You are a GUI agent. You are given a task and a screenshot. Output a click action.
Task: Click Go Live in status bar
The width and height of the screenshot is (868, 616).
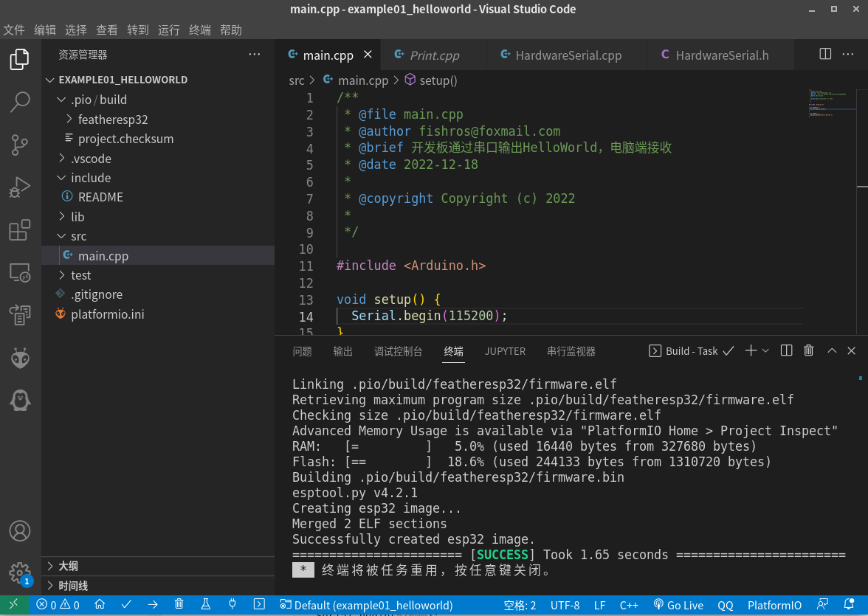point(678,606)
